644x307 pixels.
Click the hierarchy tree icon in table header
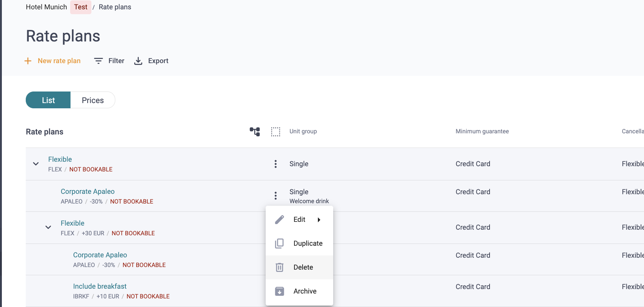tap(255, 131)
